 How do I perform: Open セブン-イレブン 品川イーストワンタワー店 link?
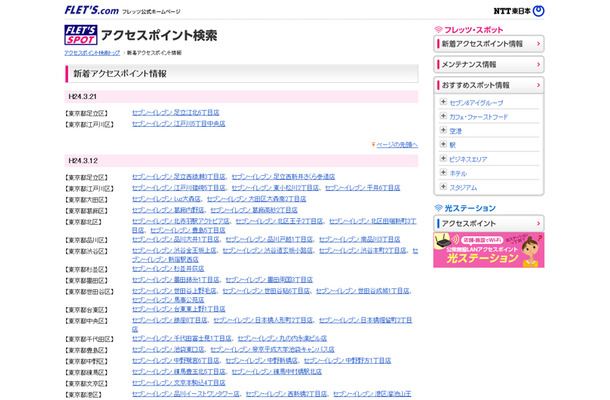click(186, 394)
